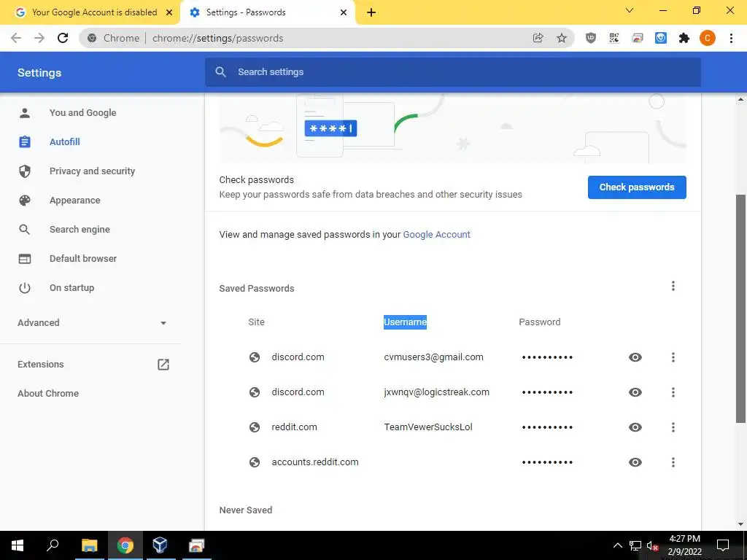The height and width of the screenshot is (560, 747).
Task: Open more actions for jxwnqv@logicstreak.com entry
Action: pyautogui.click(x=673, y=392)
